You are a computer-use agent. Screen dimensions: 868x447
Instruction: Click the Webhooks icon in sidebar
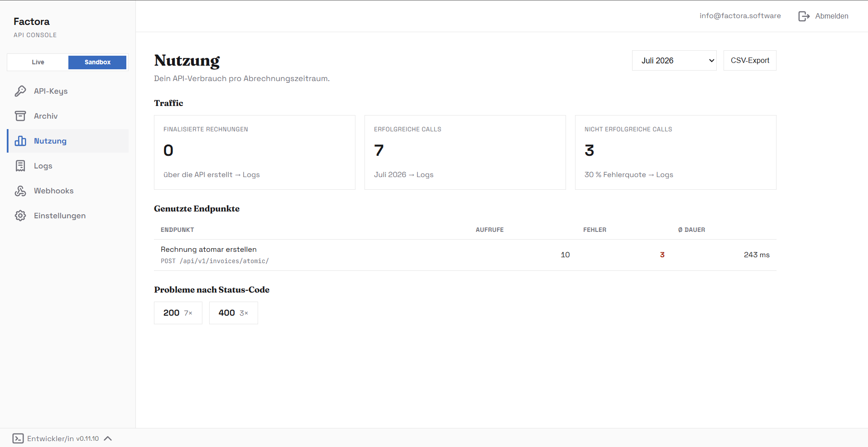click(x=20, y=191)
